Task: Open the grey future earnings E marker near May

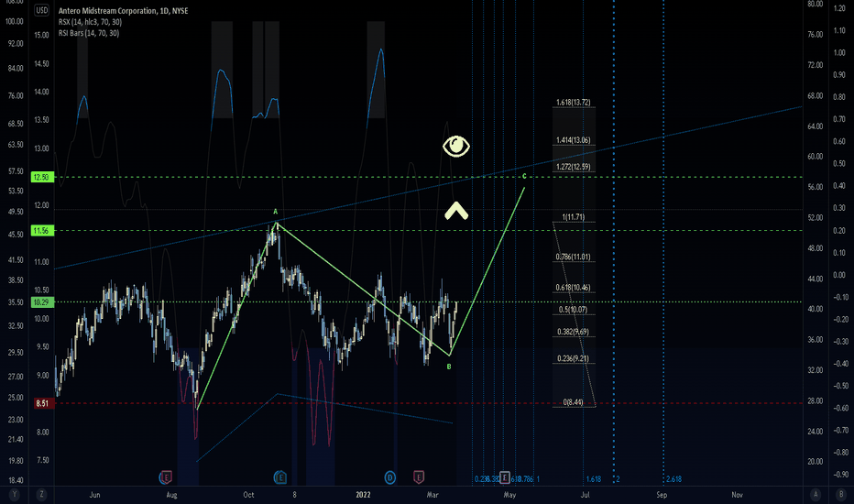Action: pyautogui.click(x=505, y=477)
